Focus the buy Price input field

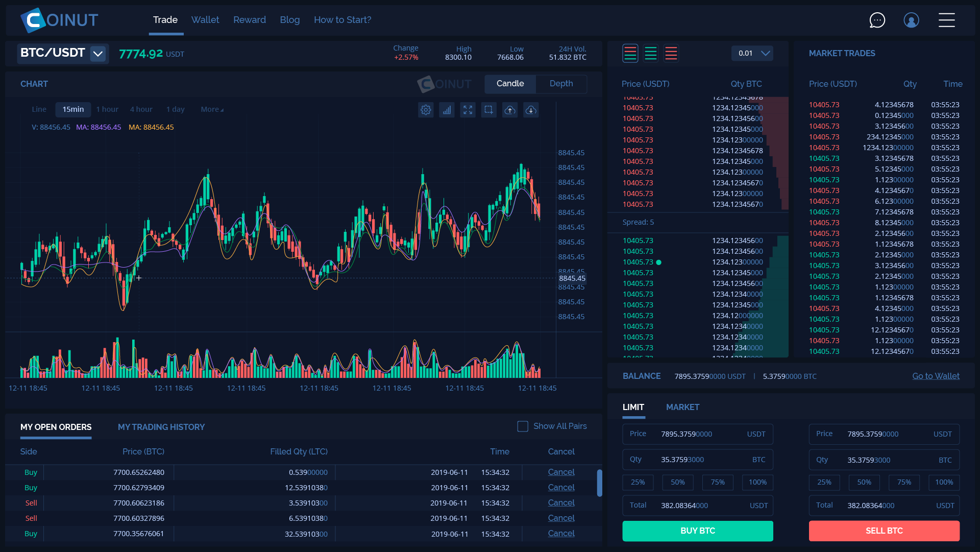tap(698, 434)
